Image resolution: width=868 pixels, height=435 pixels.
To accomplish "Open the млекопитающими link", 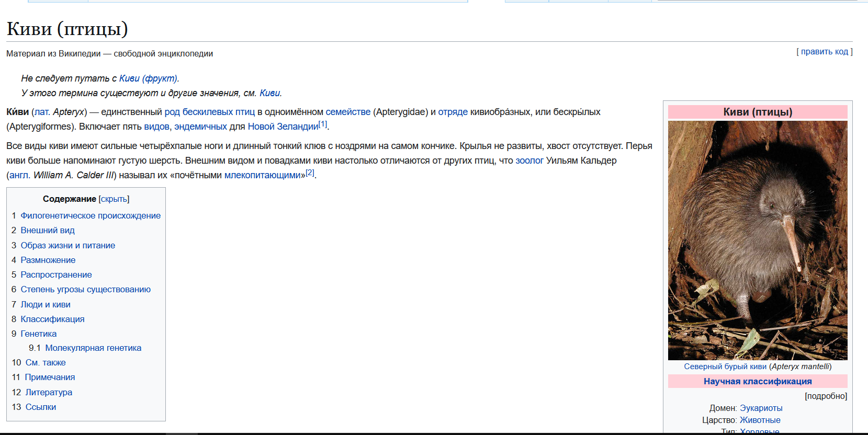I will click(x=262, y=175).
